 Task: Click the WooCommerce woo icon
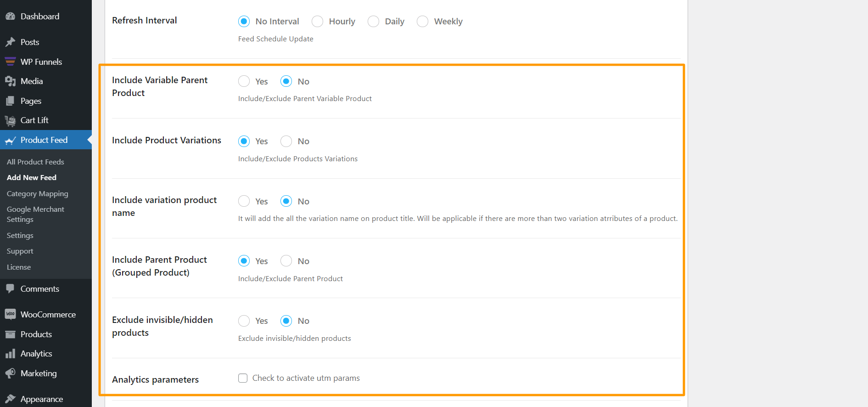[x=10, y=315]
